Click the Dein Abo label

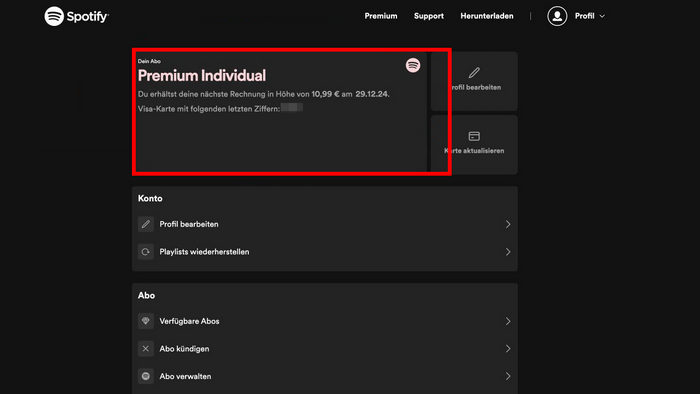[x=149, y=61]
